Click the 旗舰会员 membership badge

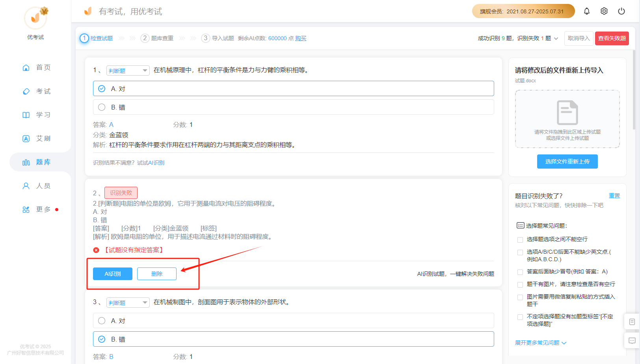(x=523, y=11)
